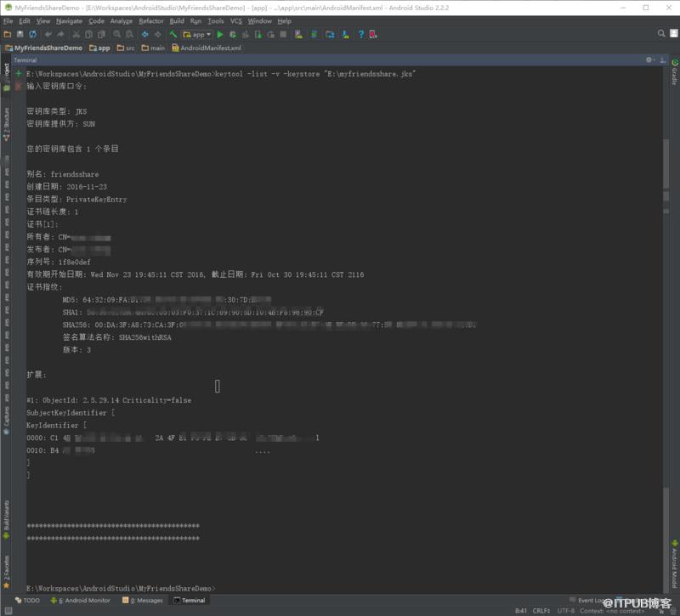Click MyFriendsShareDemo breadcrumb

[x=44, y=48]
